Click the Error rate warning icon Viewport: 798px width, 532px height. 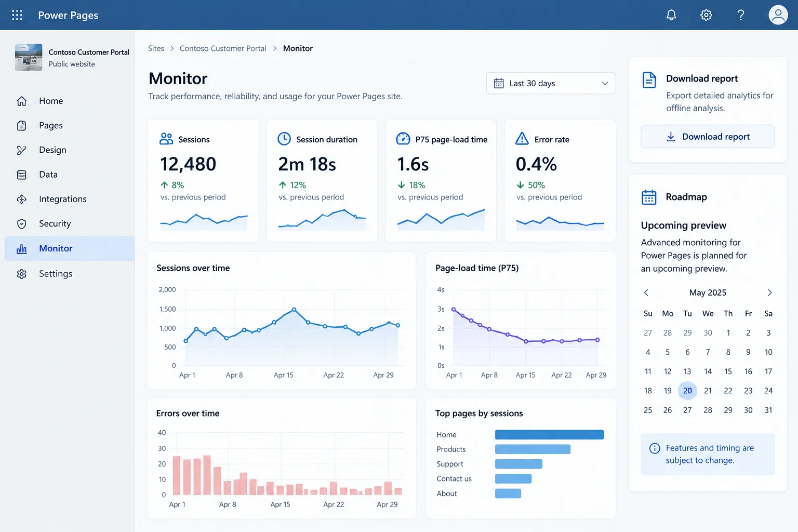pyautogui.click(x=522, y=139)
